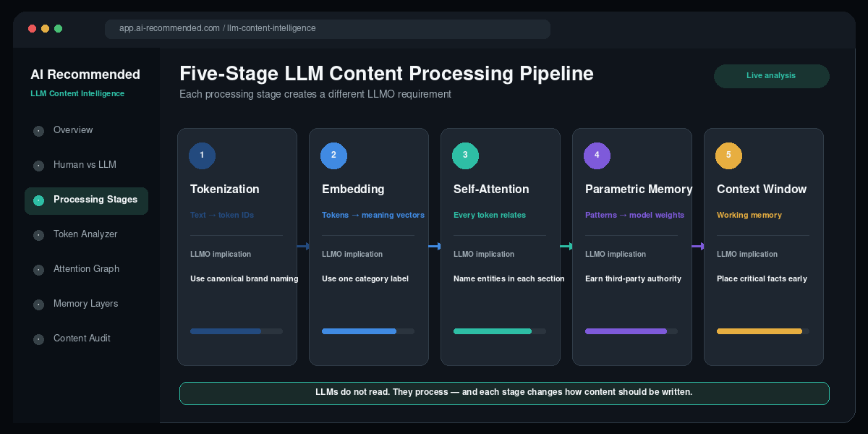Screen dimensions: 868x434
Task: Click 'Earn third-party authority' text
Action: 634,279
